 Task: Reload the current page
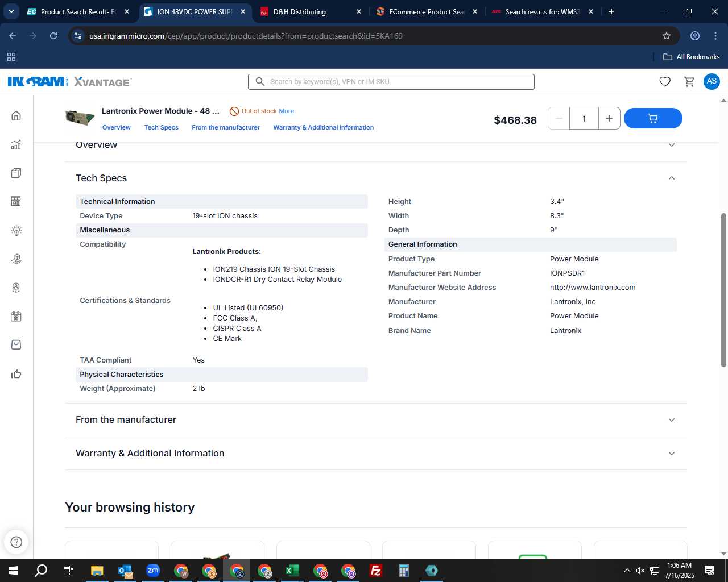(x=53, y=36)
